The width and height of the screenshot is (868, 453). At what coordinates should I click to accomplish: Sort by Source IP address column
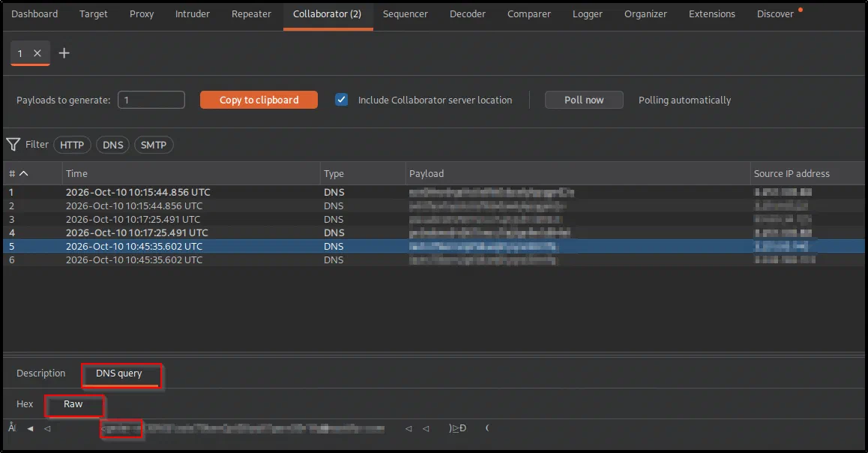(807, 173)
